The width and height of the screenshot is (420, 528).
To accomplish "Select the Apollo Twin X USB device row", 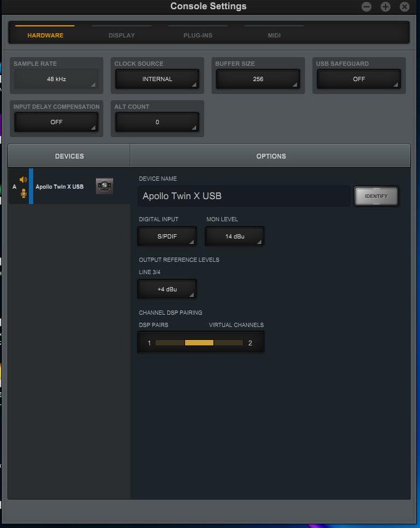I will (x=69, y=186).
